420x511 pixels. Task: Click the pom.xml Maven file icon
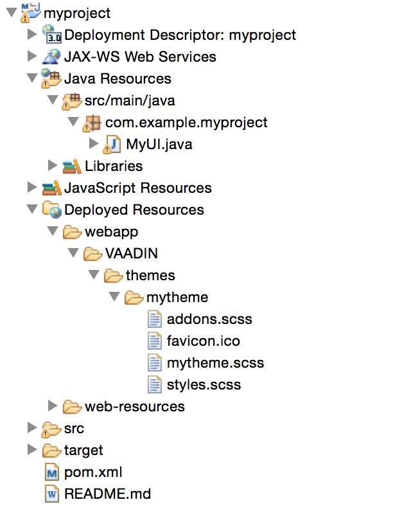(x=52, y=472)
